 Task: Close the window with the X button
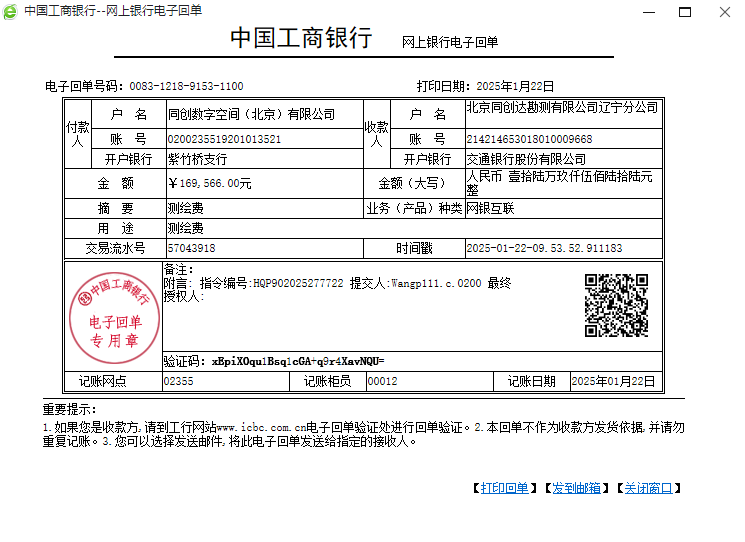[x=725, y=12]
